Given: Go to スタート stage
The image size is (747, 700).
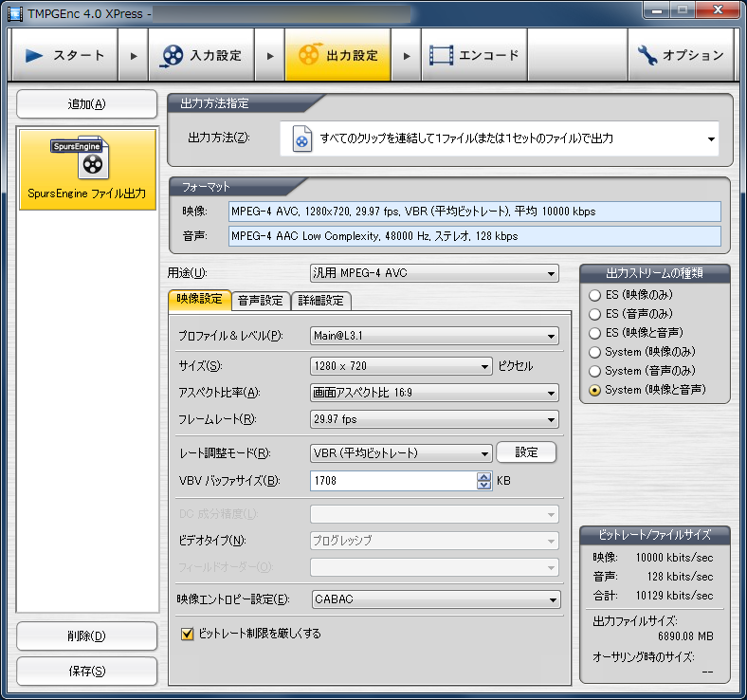Looking at the screenshot, I should 64,55.
